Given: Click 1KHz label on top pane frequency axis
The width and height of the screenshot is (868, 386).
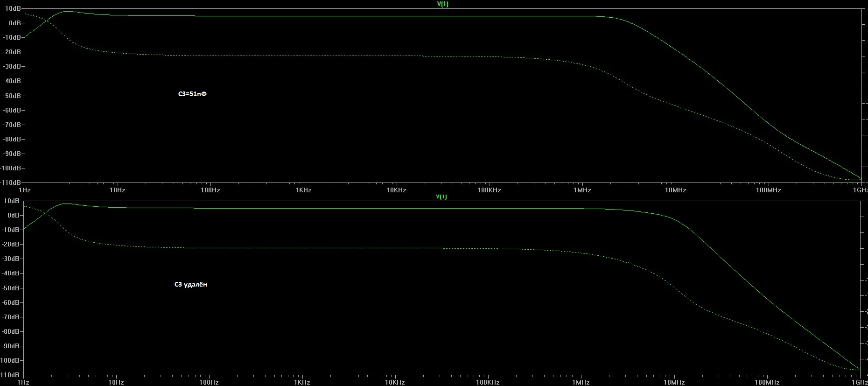Looking at the screenshot, I should click(x=303, y=190).
